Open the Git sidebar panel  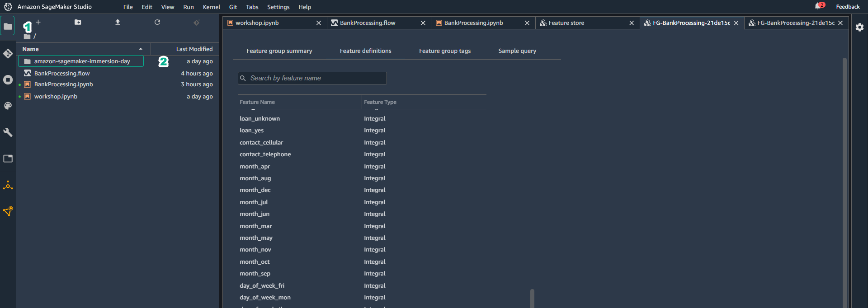(8, 54)
